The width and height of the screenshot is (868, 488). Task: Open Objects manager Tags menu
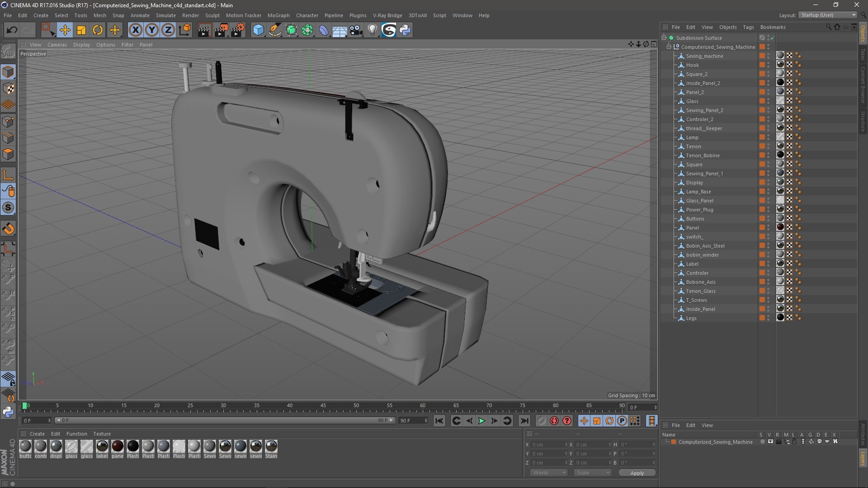pos(748,27)
